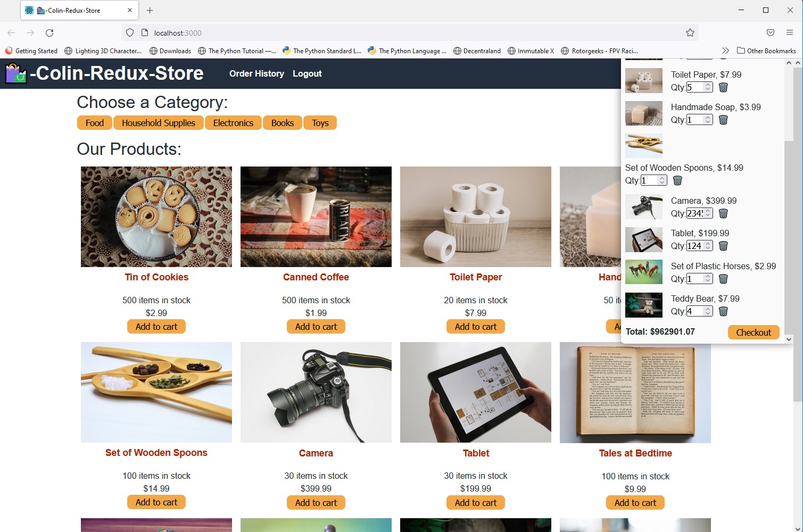Image resolution: width=803 pixels, height=532 pixels.
Task: Select the Electronics category
Action: pyautogui.click(x=233, y=123)
